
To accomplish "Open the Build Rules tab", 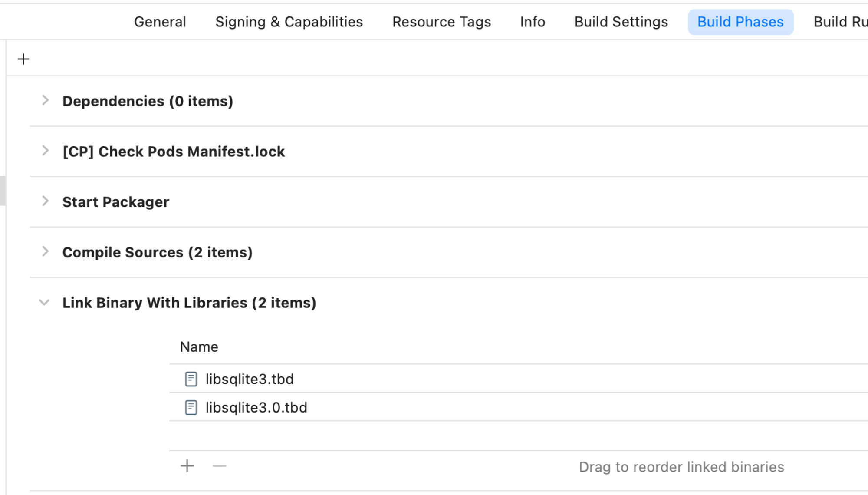I will (x=840, y=22).
